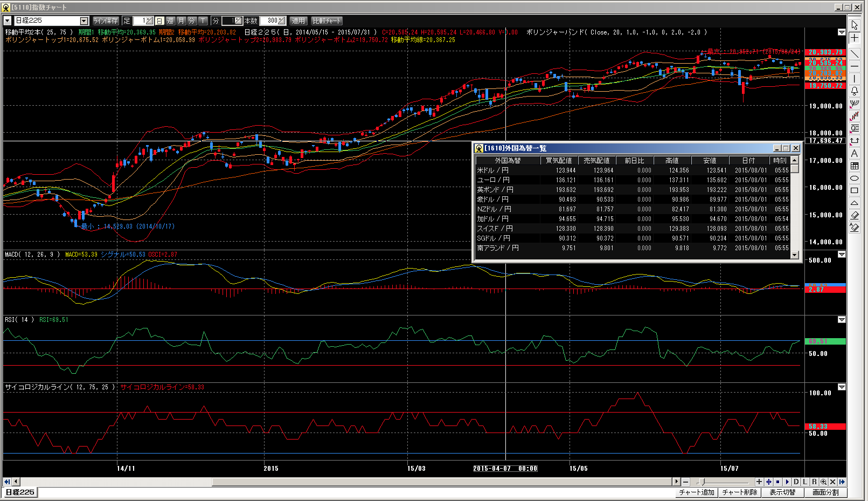Adjust the chart zoom slider handle
Image resolution: width=868 pixels, height=501 pixels.
point(702,482)
